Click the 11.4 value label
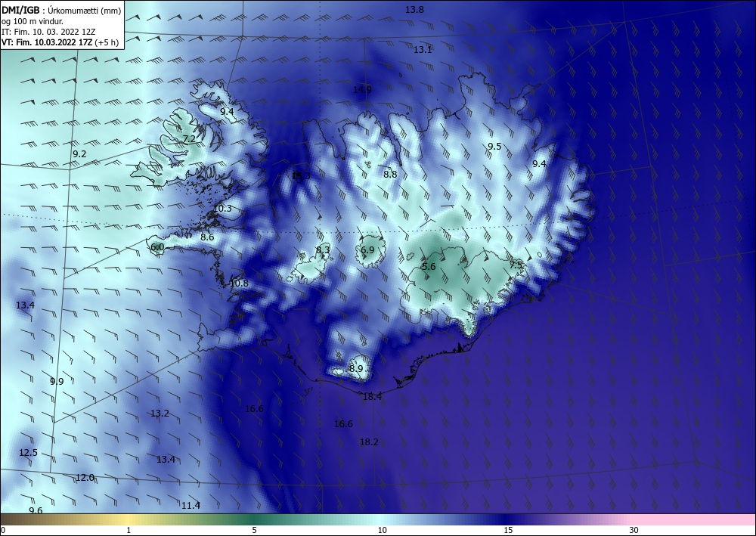This screenshot has height=536, width=756. point(191,506)
